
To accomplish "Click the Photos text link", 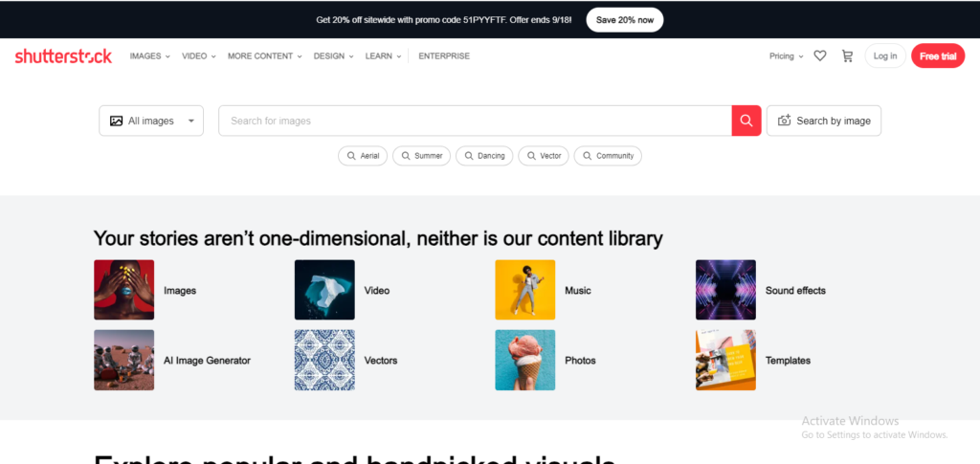I will [x=580, y=361].
